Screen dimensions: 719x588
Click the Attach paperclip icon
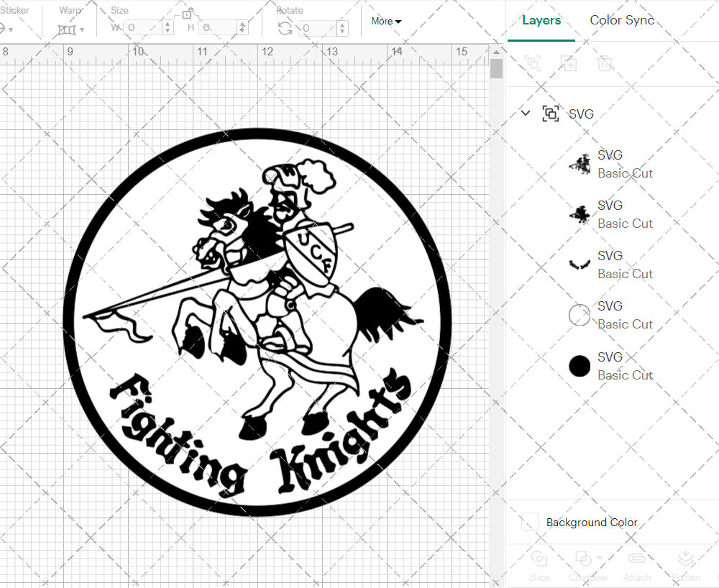pyautogui.click(x=637, y=559)
